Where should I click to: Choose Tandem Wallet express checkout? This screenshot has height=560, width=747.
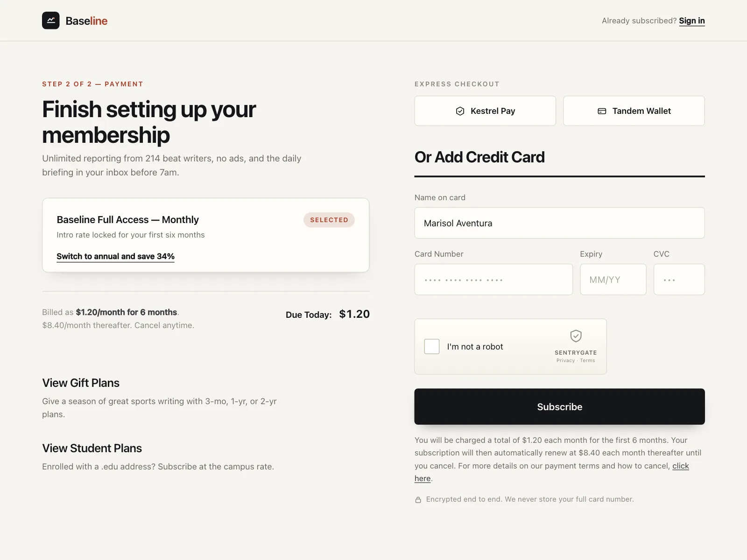(x=634, y=111)
